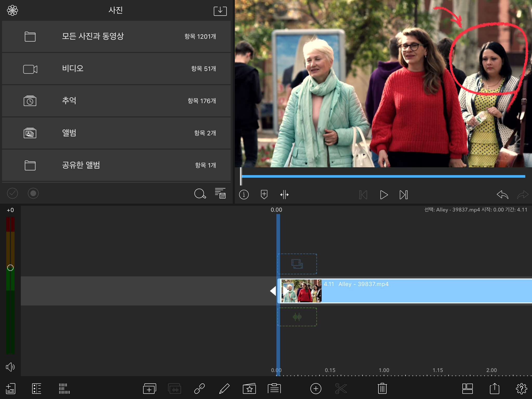Open the link clips chain tool
532x399 pixels.
pos(199,389)
